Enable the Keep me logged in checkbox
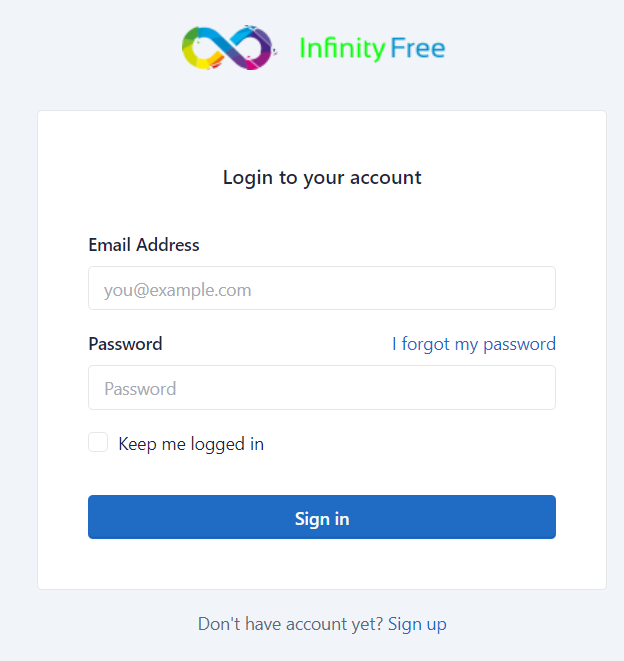Image resolution: width=624 pixels, height=661 pixels. [x=98, y=442]
